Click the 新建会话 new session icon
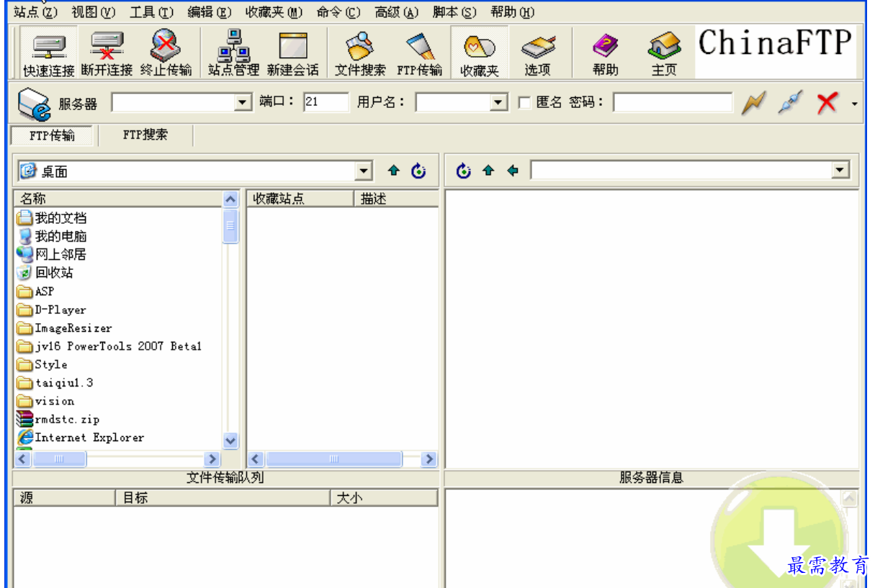Screen dimensions: 875x588 pos(293,53)
